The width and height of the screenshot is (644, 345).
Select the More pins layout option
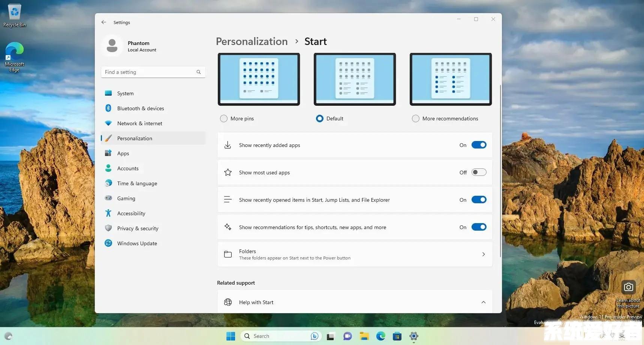[x=224, y=118]
